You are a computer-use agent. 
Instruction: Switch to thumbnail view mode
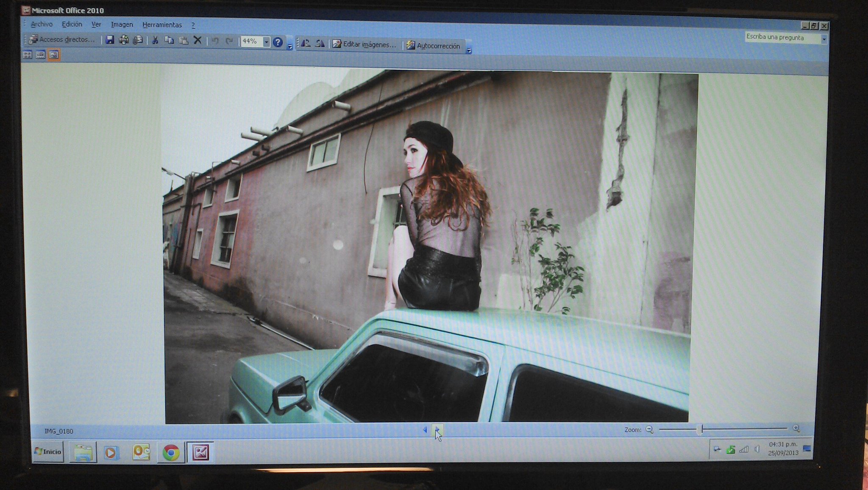[x=28, y=55]
